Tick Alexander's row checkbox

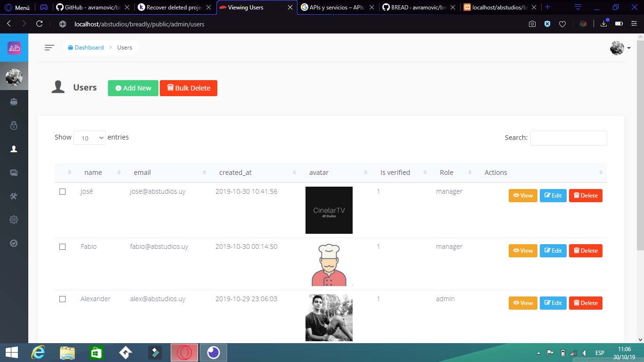point(63,299)
